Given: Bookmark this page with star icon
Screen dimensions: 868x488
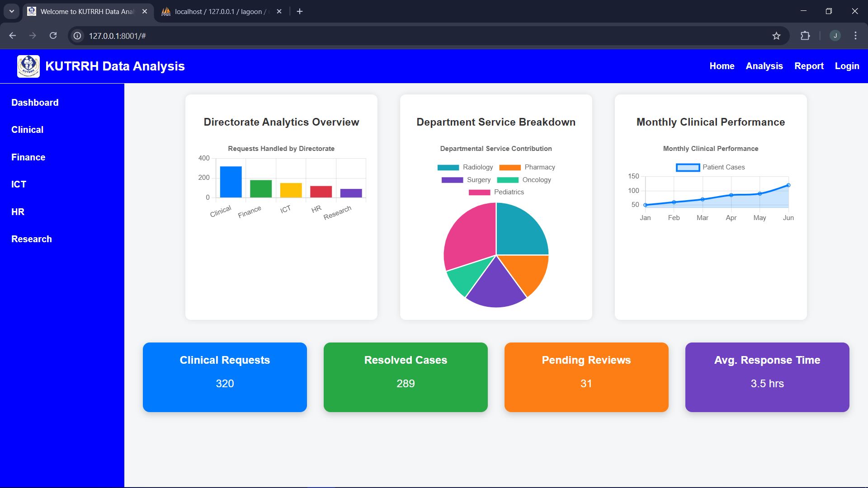Looking at the screenshot, I should [x=776, y=36].
